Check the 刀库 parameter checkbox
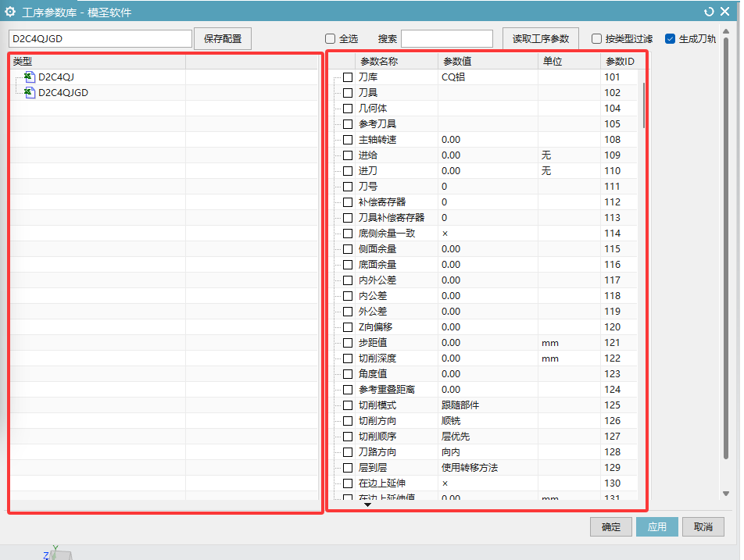 [x=348, y=77]
